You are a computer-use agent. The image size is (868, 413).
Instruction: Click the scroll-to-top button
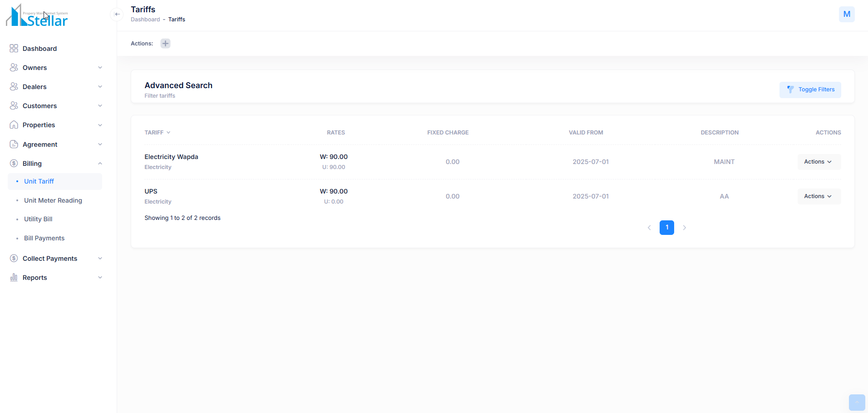(x=857, y=403)
